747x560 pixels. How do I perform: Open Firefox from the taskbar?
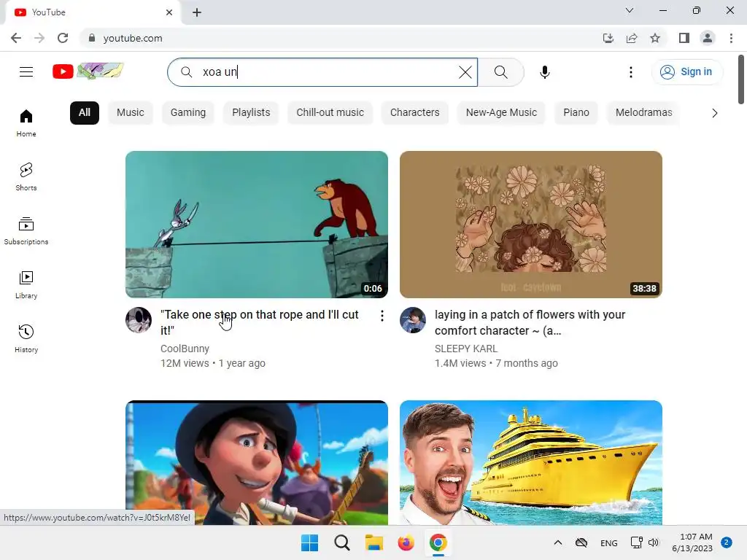[406, 542]
